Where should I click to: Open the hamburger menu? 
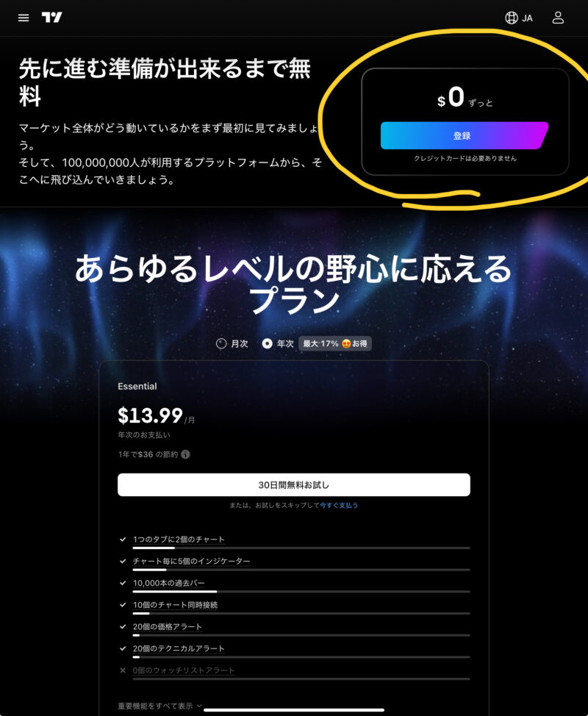[24, 18]
